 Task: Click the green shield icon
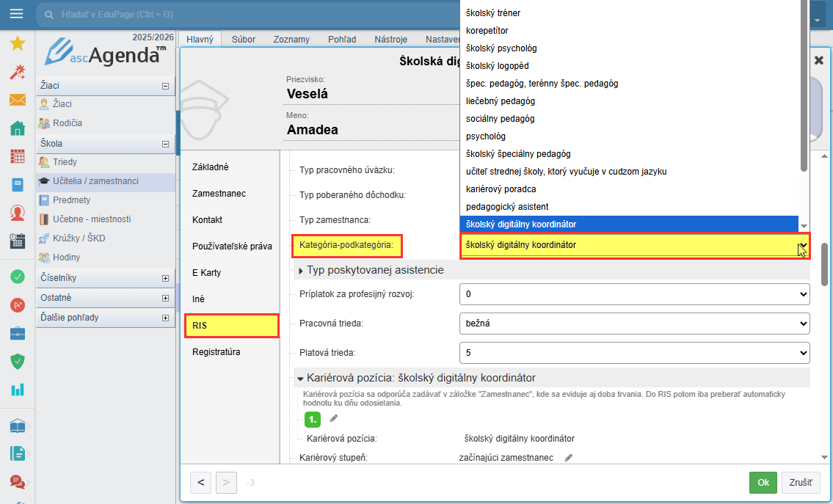tap(17, 362)
